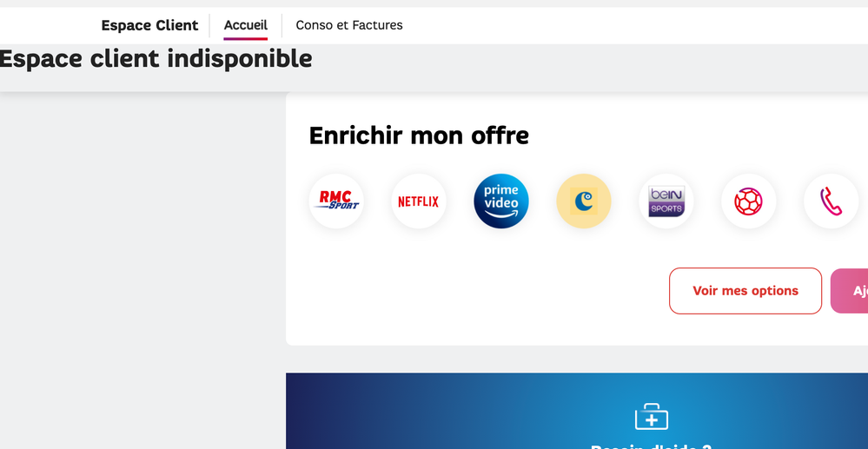Open the Besoin d'aide help text

click(651, 445)
